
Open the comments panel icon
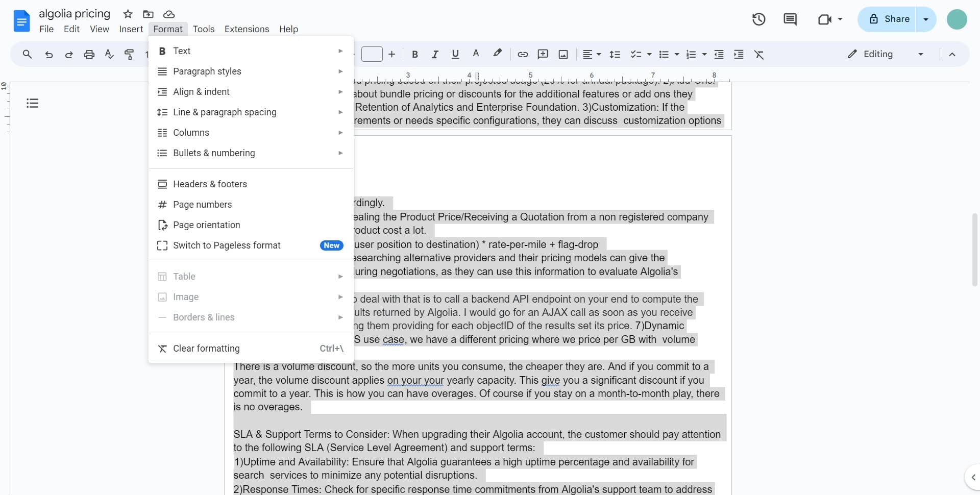click(x=790, y=19)
